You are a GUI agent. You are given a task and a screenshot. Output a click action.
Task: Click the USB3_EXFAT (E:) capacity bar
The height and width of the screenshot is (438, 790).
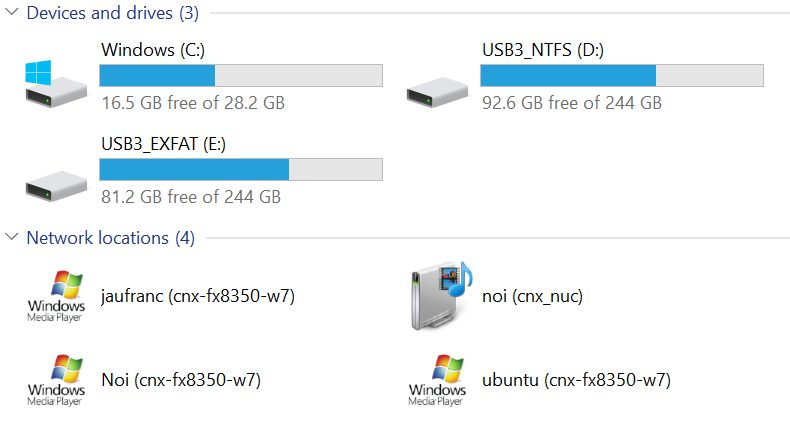pos(241,169)
